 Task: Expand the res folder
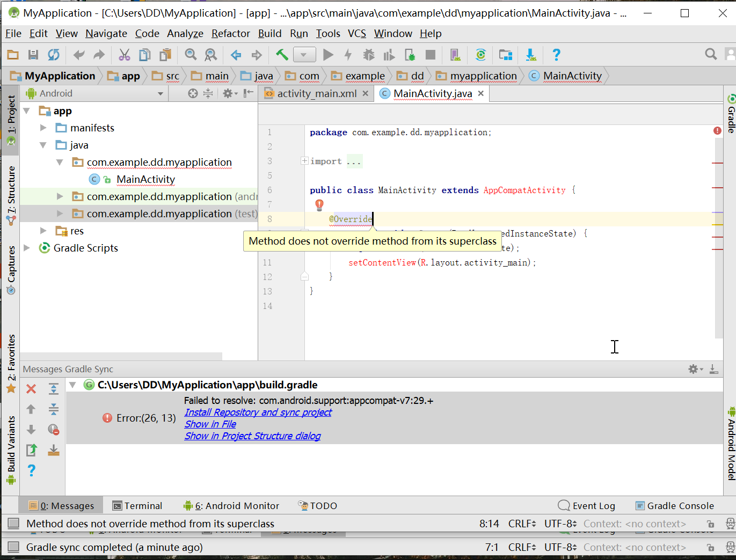[x=43, y=231]
